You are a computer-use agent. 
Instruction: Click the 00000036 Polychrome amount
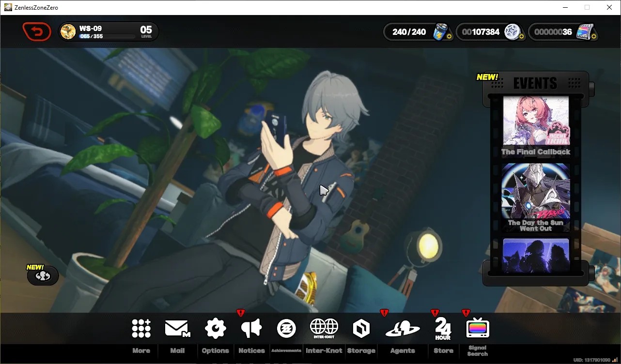553,32
